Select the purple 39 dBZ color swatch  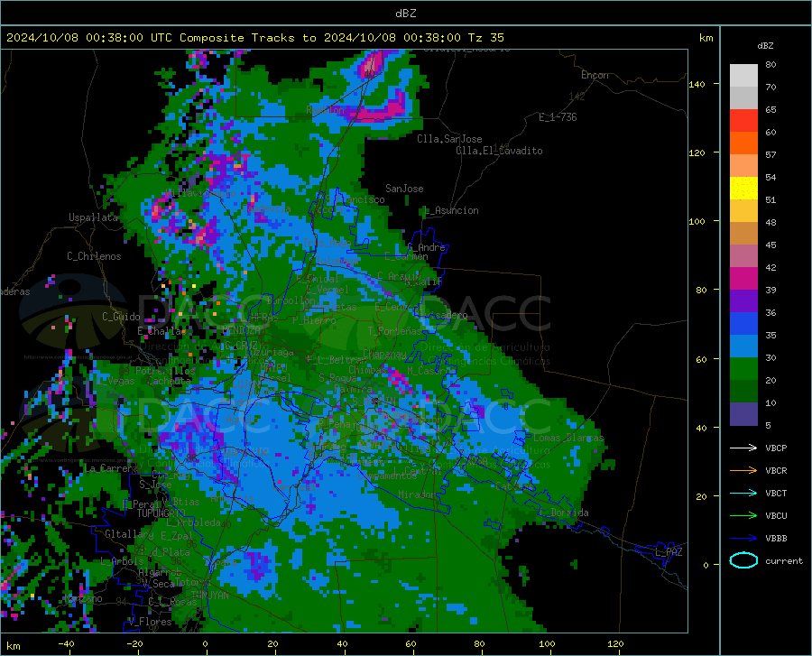[x=743, y=301]
